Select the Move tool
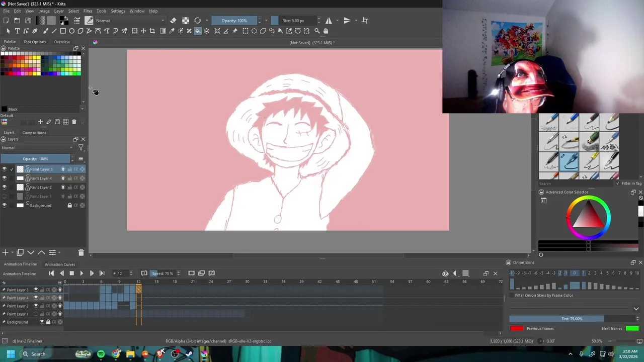Screen dimensions: 644x362 click(143, 31)
